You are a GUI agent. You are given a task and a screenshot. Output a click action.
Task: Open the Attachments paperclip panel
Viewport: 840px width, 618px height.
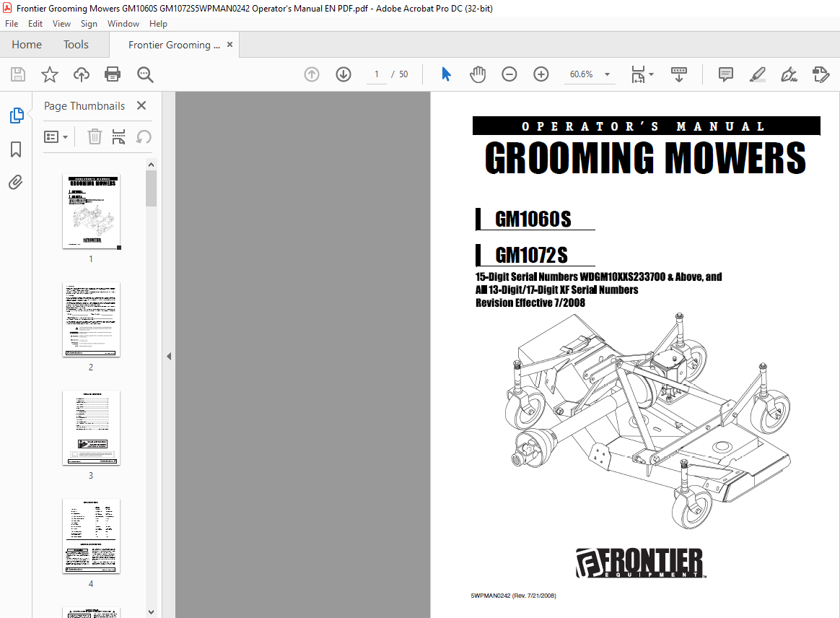tap(16, 183)
